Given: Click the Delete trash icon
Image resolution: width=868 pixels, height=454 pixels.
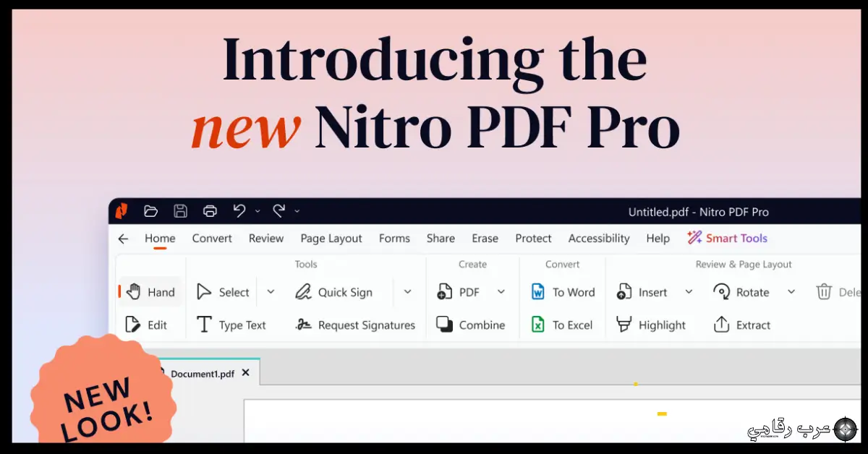Looking at the screenshot, I should [x=824, y=292].
